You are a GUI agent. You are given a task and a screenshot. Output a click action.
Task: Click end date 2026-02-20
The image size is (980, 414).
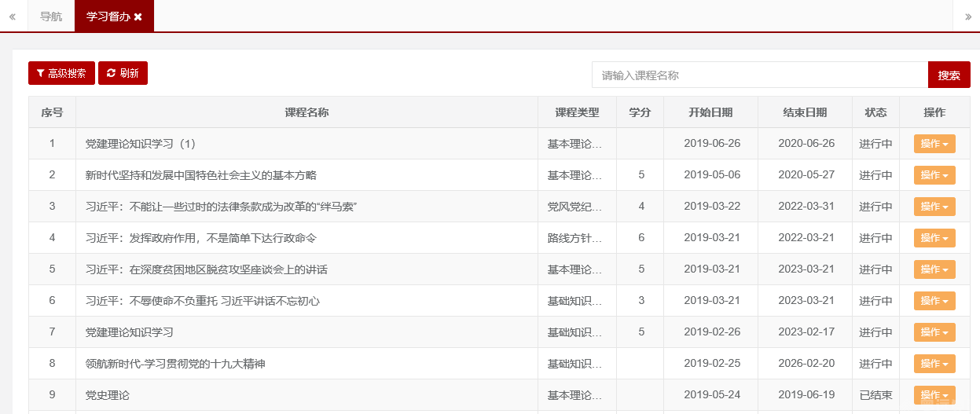pyautogui.click(x=806, y=364)
